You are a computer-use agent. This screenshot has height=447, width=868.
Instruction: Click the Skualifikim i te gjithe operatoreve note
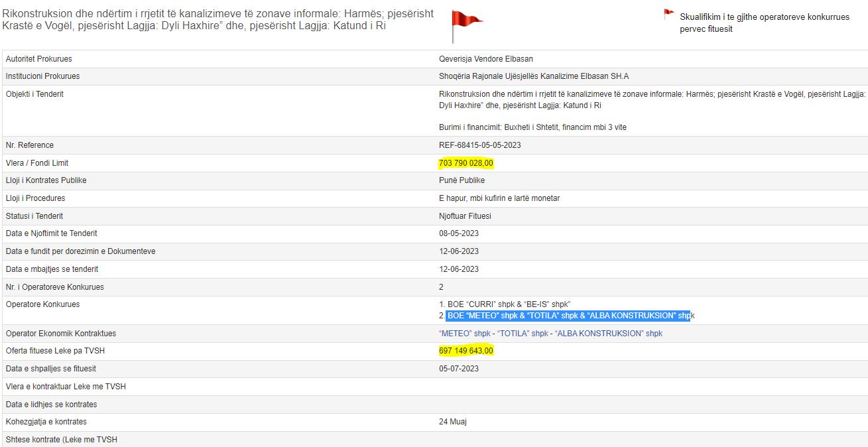coord(764,23)
